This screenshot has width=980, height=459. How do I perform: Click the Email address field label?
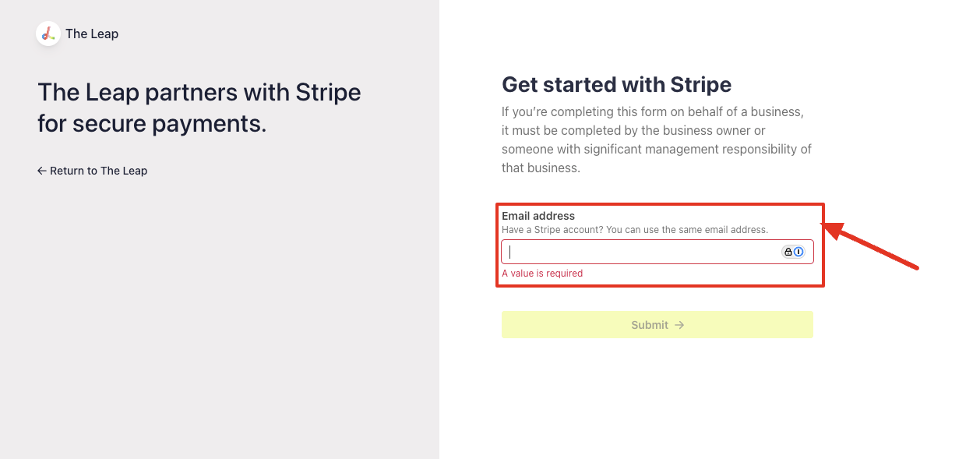coord(538,216)
